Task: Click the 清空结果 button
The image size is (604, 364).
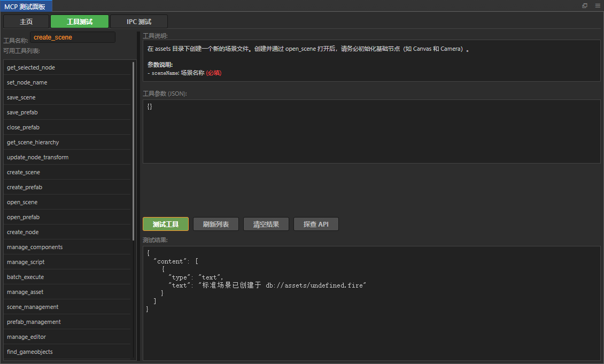Action: [x=266, y=224]
